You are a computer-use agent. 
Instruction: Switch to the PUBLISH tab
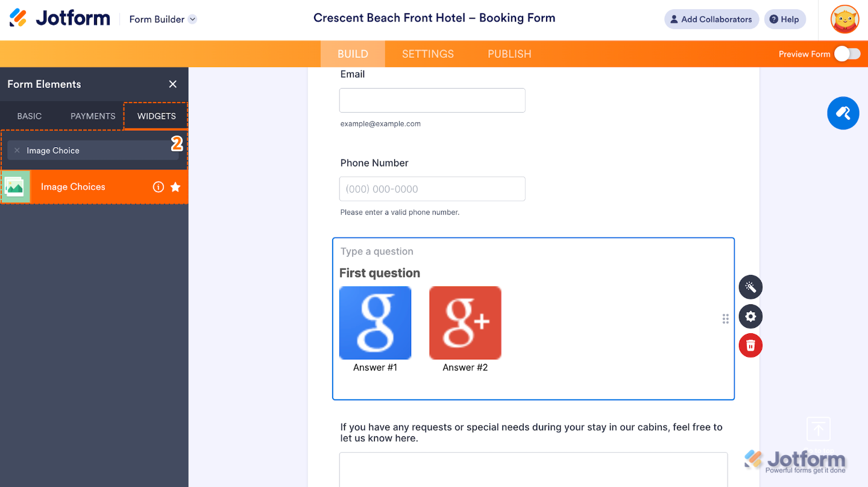pos(509,54)
